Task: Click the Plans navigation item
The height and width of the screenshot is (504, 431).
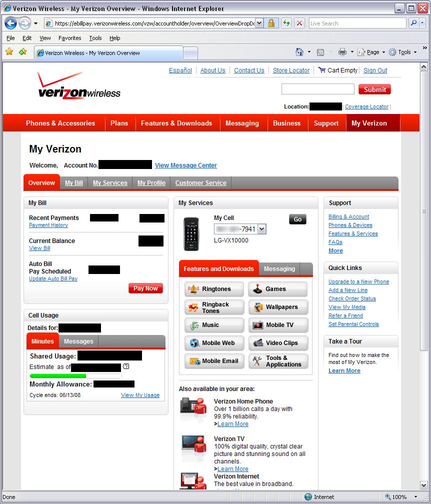Action: pos(119,123)
